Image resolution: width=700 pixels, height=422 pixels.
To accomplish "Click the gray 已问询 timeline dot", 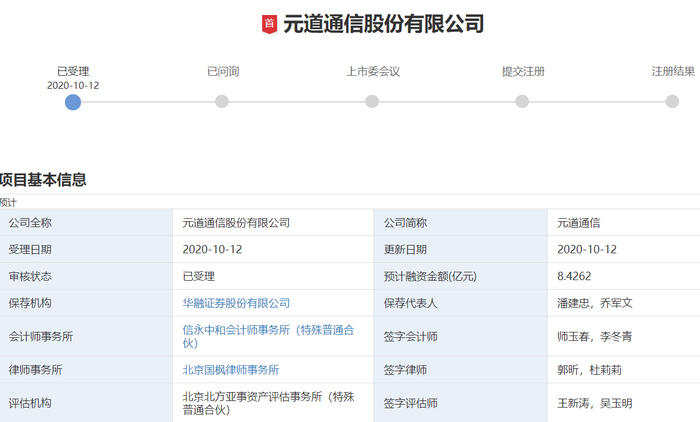I will 222,101.
